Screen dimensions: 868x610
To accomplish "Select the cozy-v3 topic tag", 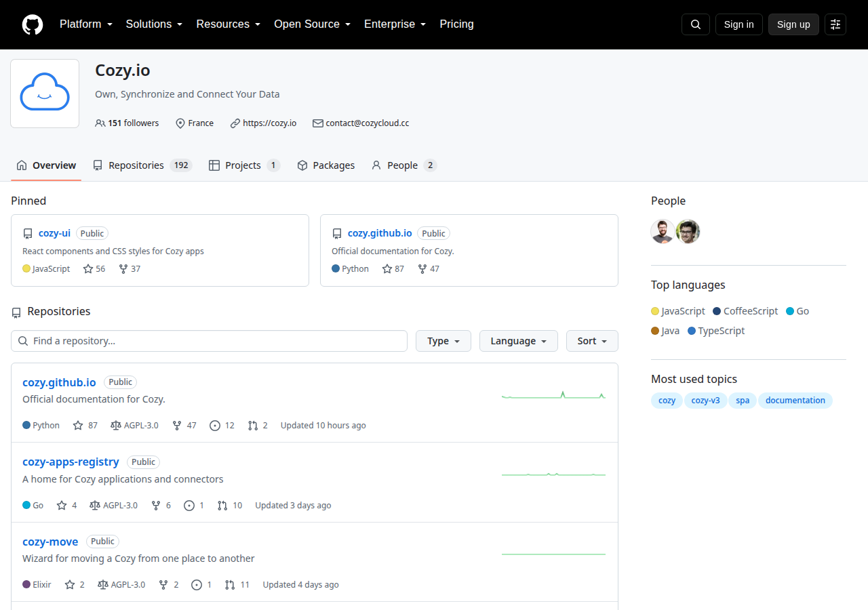I will pyautogui.click(x=705, y=401).
